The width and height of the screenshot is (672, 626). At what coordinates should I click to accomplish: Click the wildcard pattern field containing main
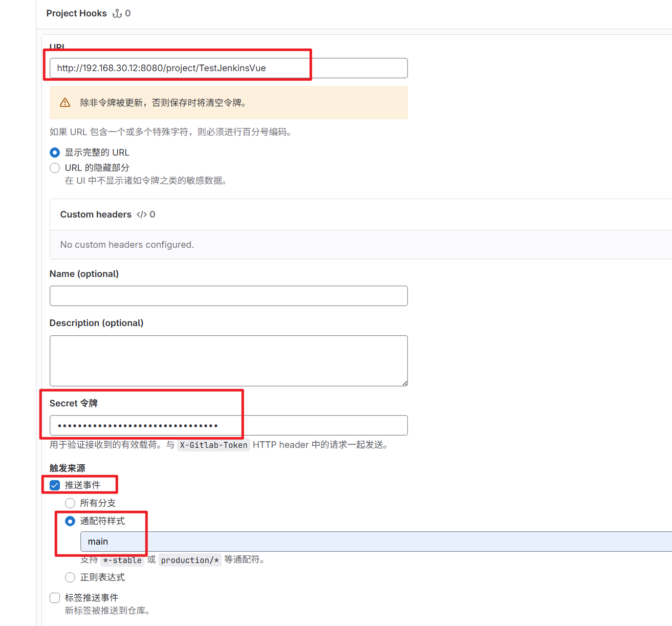(376, 542)
